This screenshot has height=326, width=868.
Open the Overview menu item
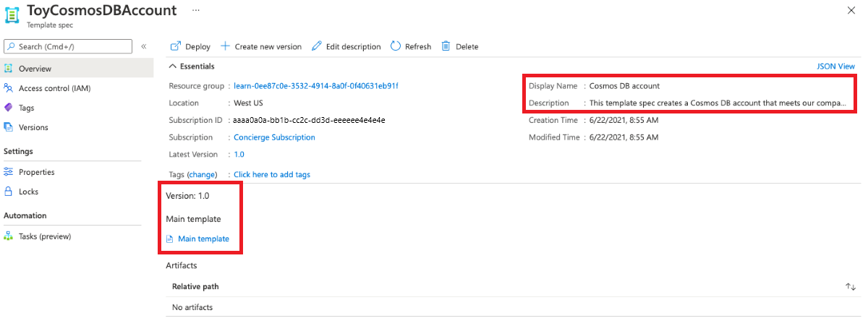click(77, 69)
